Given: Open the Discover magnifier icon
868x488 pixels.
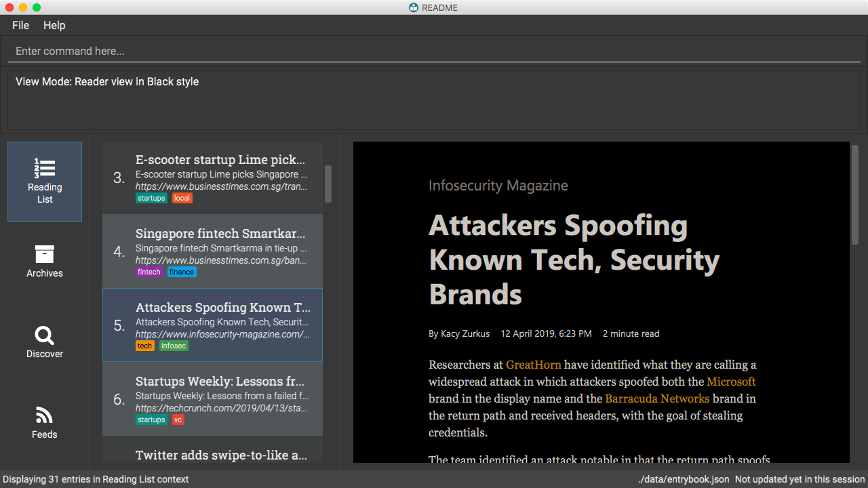Looking at the screenshot, I should pos(45,335).
